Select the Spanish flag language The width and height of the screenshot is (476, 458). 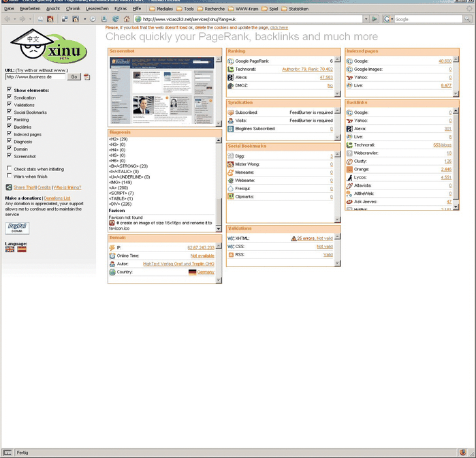tap(22, 249)
